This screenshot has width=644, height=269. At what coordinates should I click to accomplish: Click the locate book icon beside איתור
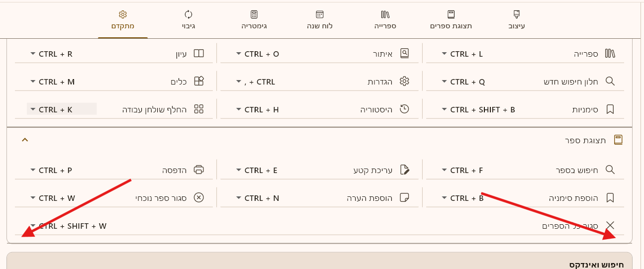pyautogui.click(x=404, y=54)
